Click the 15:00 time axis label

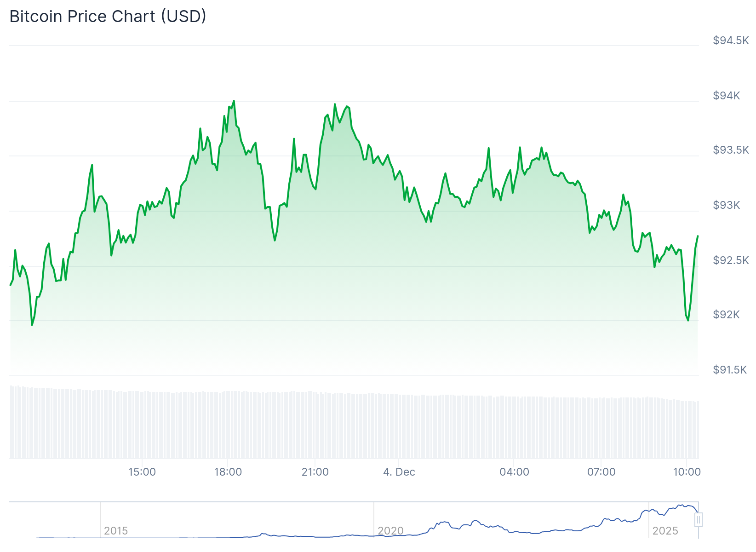142,472
